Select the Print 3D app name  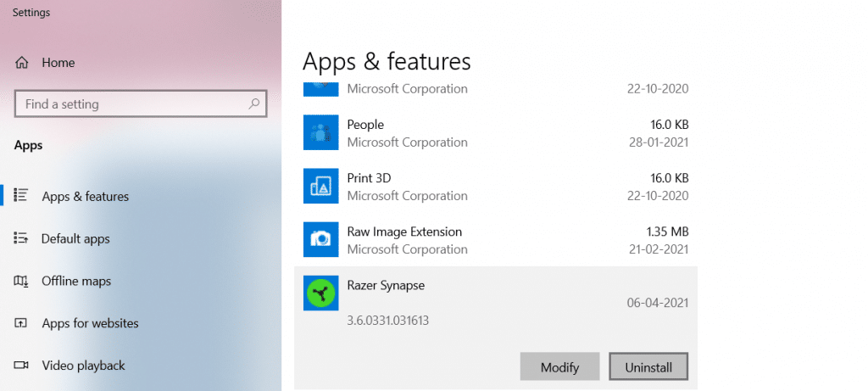point(369,178)
